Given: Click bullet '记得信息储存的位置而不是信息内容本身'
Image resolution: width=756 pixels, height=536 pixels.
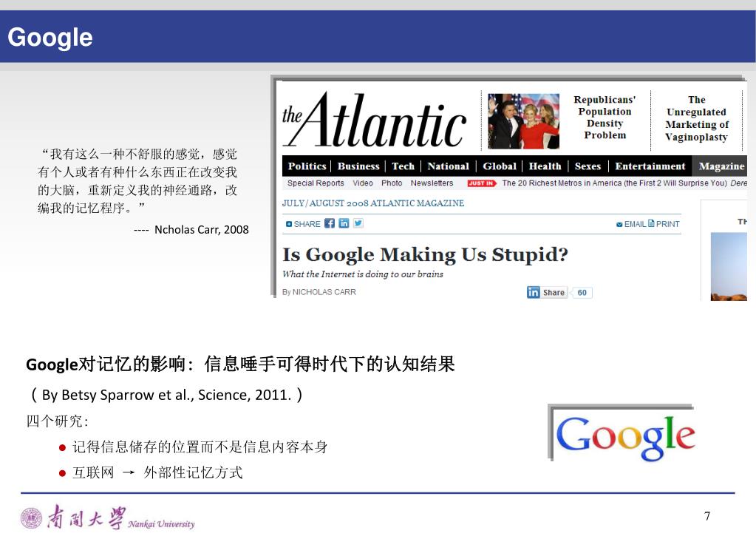Looking at the screenshot, I should click(x=200, y=447).
